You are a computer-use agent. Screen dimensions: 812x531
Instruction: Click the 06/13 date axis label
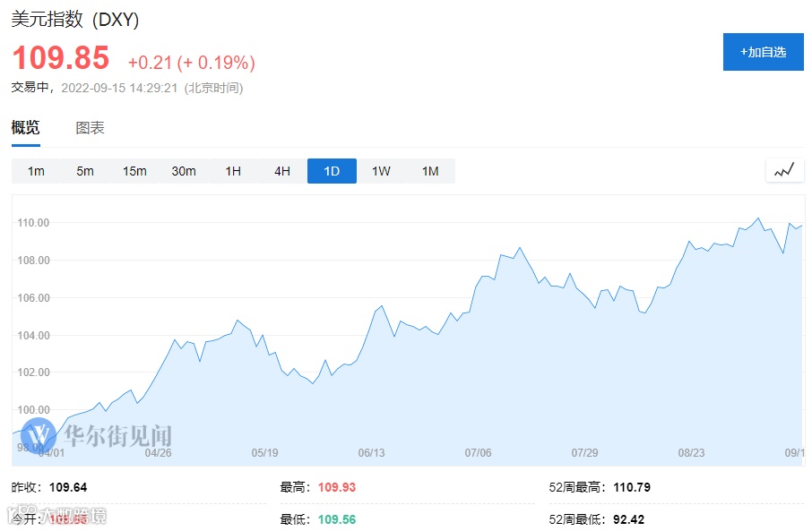click(371, 453)
